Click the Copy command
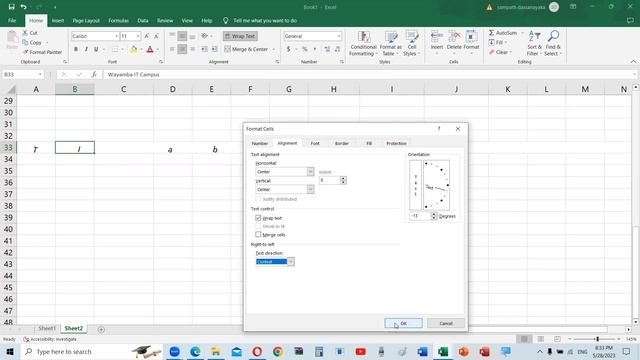640x360 pixels. tap(32, 42)
